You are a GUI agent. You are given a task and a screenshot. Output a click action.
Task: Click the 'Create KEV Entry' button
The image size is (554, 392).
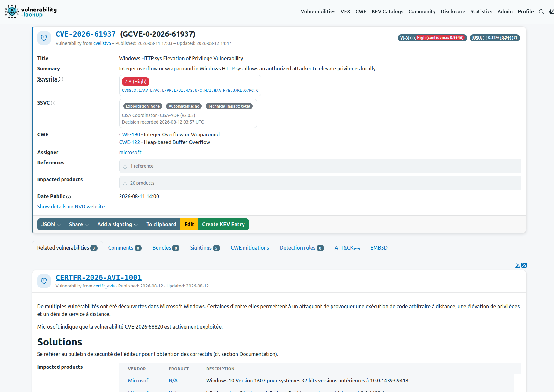[223, 224]
